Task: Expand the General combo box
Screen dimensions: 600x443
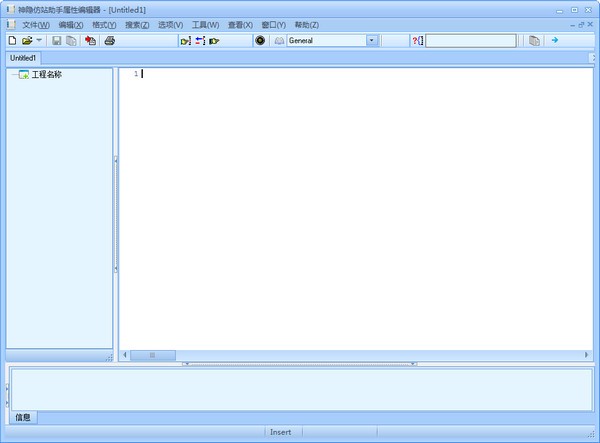Action: [372, 41]
